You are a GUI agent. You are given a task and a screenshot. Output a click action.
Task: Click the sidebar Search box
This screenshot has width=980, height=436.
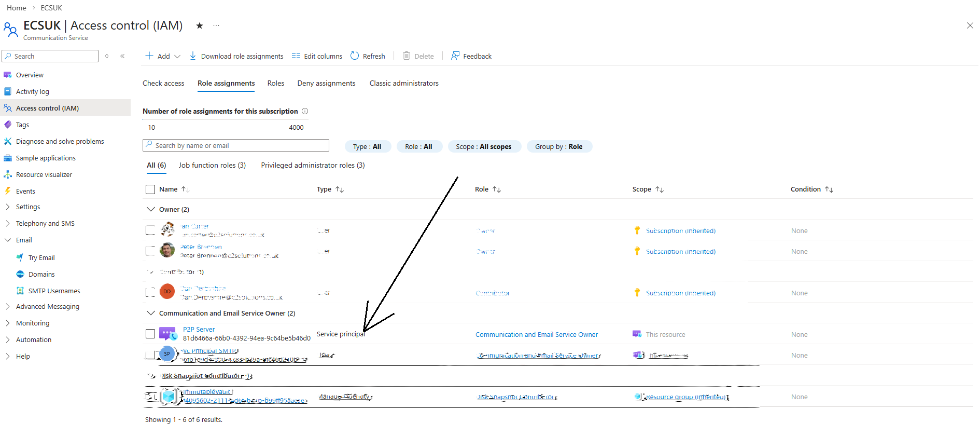pyautogui.click(x=50, y=56)
